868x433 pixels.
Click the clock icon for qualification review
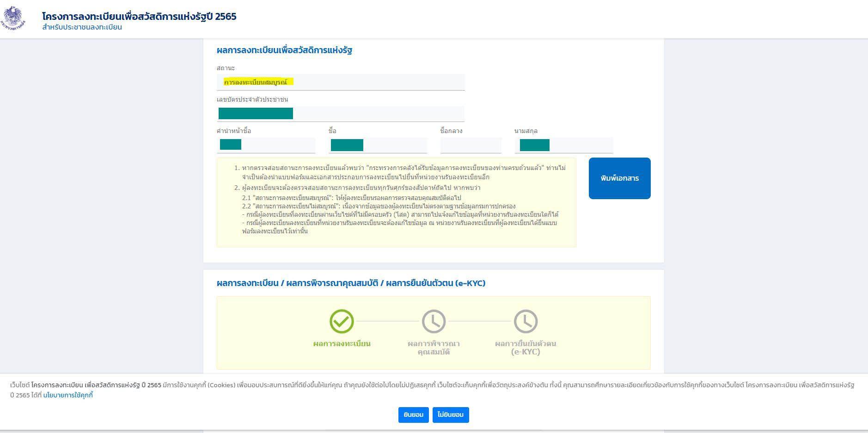pyautogui.click(x=434, y=321)
